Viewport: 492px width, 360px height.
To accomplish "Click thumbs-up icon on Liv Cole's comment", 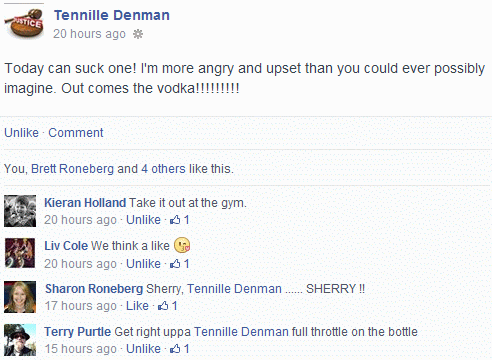I will (x=175, y=264).
